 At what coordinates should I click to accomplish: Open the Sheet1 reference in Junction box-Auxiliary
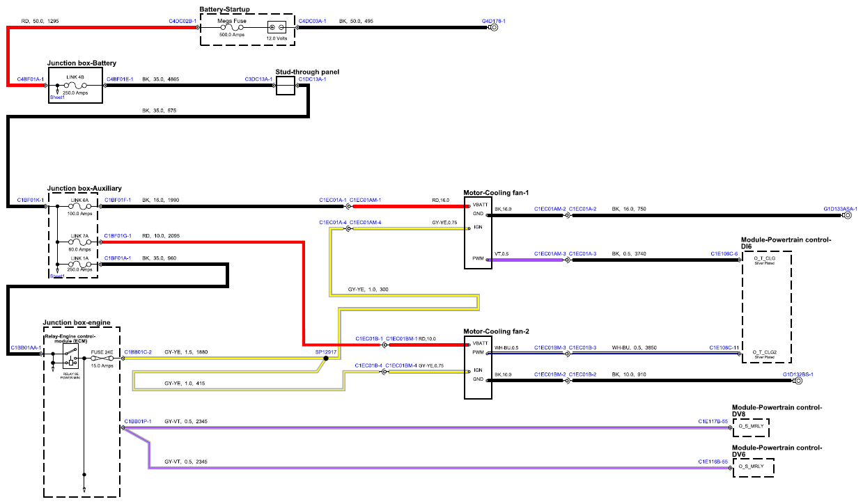[57, 276]
